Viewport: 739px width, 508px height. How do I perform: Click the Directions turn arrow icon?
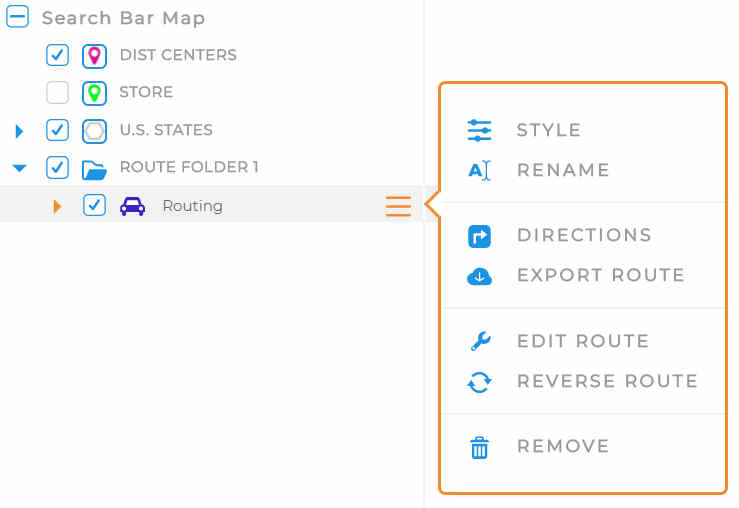[x=479, y=236]
